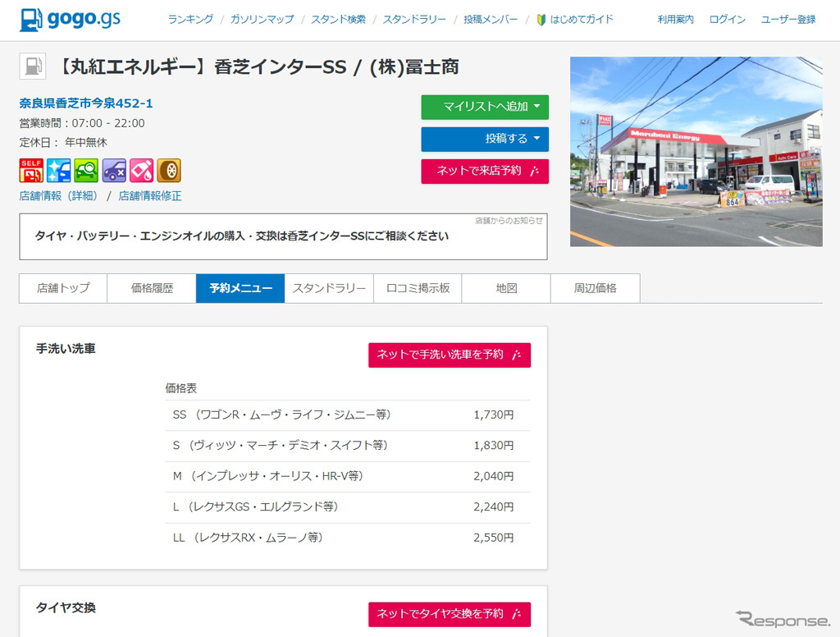Click ネットで手洗い洗車を予約 button
Viewport: 840px width, 637px height.
coord(449,355)
